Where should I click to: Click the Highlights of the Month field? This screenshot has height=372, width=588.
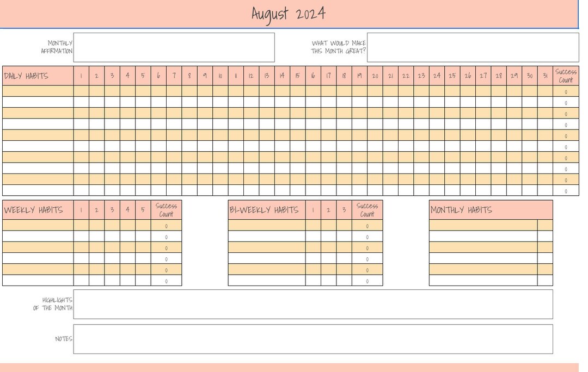[314, 303]
